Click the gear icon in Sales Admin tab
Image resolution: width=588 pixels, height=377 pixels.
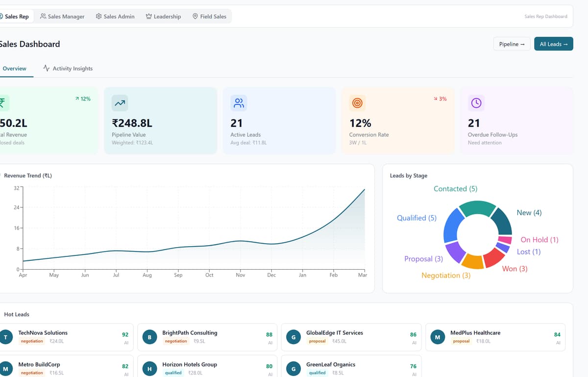tap(99, 16)
